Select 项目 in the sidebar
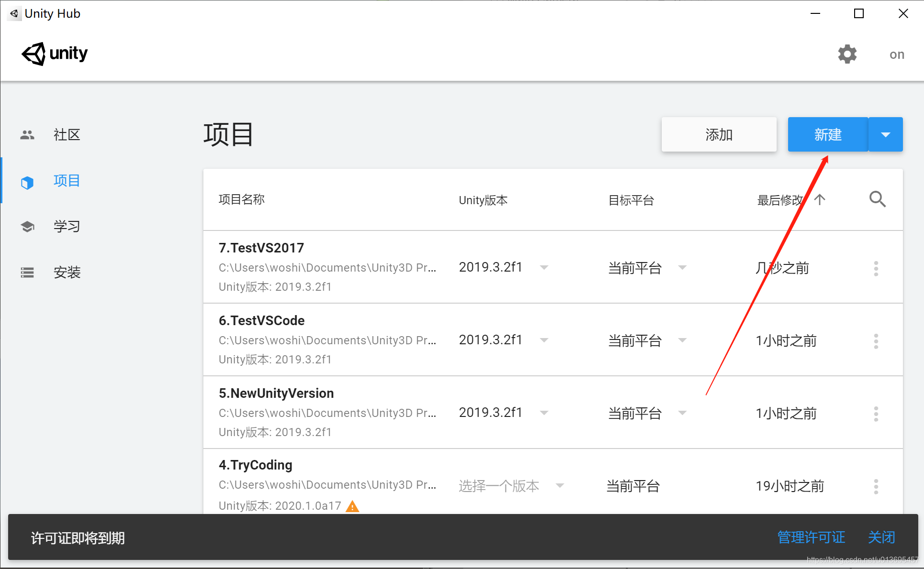Viewport: 924px width, 569px height. click(x=67, y=181)
